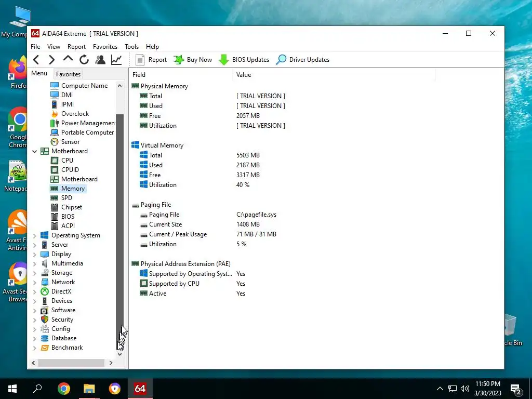Open the Windows Start menu
The width and height of the screenshot is (532, 399).
[x=12, y=389]
